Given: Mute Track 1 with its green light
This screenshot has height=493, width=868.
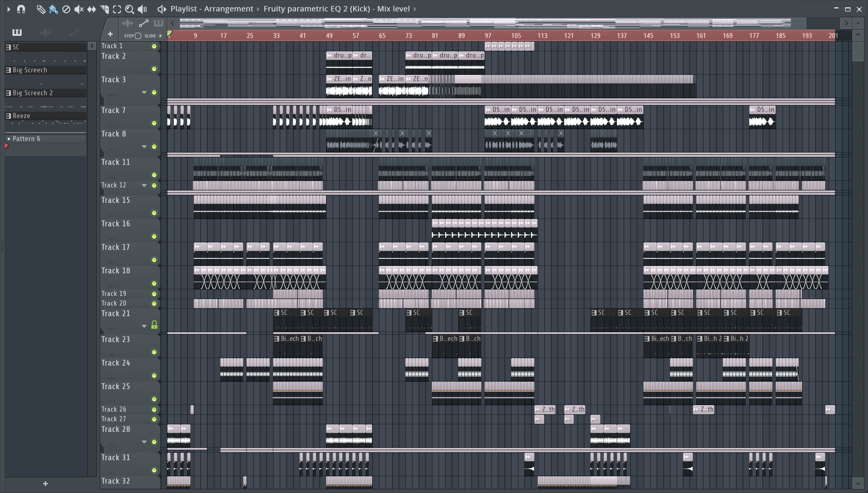Looking at the screenshot, I should 154,46.
